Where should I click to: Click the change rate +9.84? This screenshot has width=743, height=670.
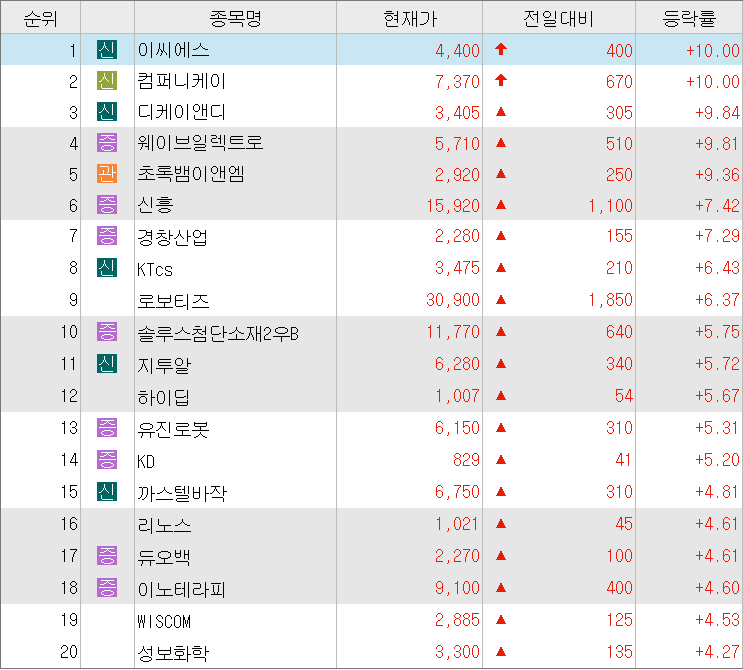point(717,112)
